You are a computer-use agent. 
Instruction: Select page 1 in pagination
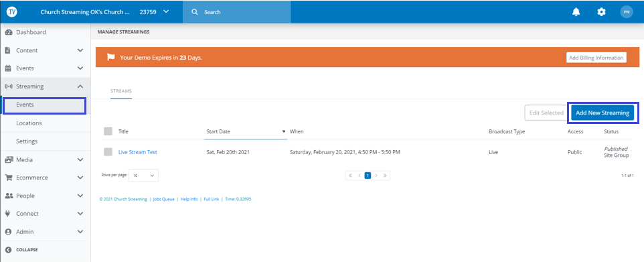pyautogui.click(x=368, y=175)
